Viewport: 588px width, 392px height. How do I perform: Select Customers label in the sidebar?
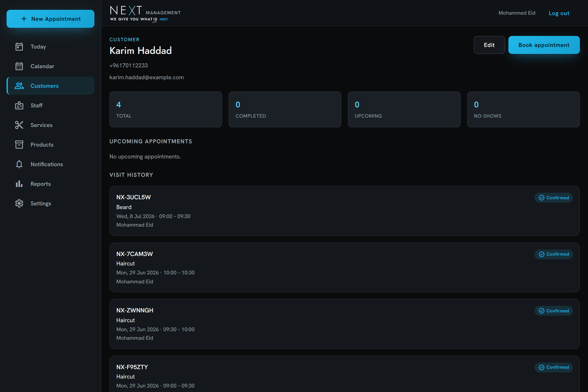45,86
